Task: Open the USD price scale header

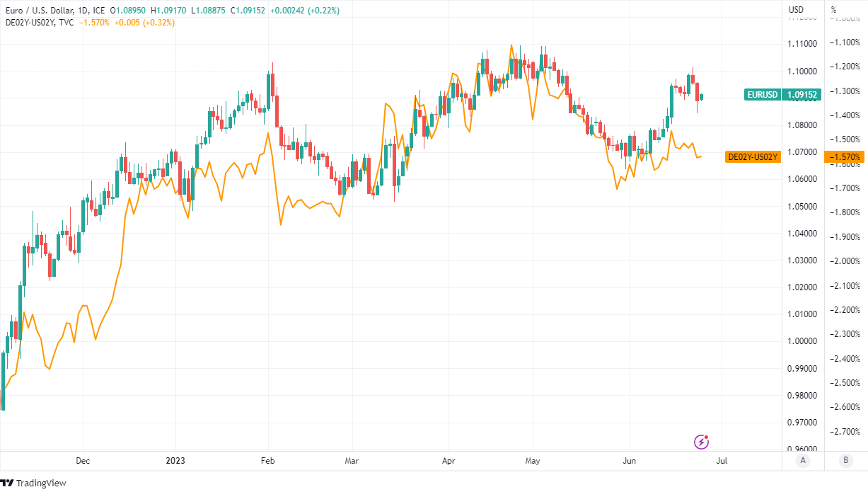Action: click(796, 10)
